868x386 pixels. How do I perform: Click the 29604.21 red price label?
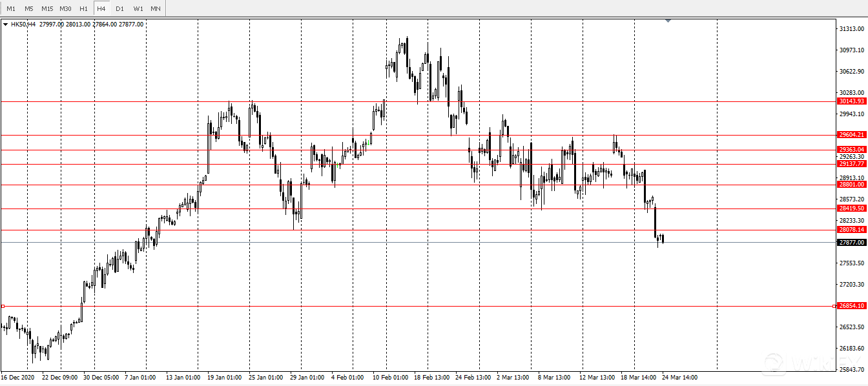[851, 135]
